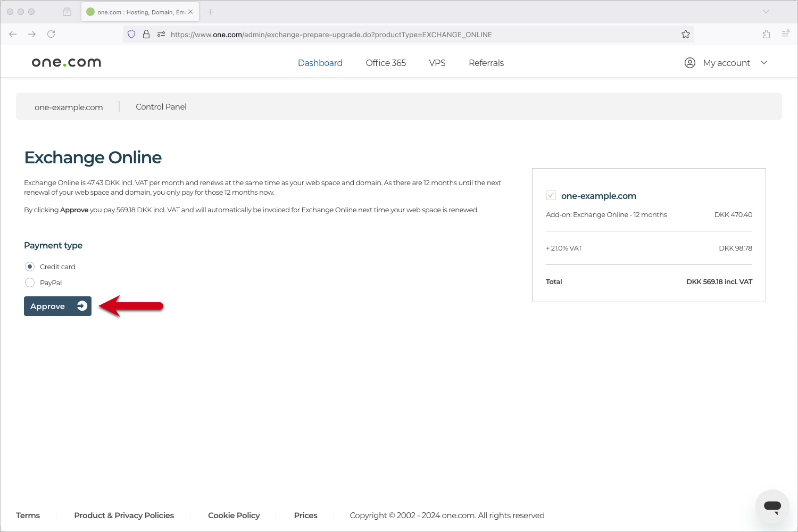Bookmark this page with star icon
This screenshot has width=798, height=532.
pos(686,34)
